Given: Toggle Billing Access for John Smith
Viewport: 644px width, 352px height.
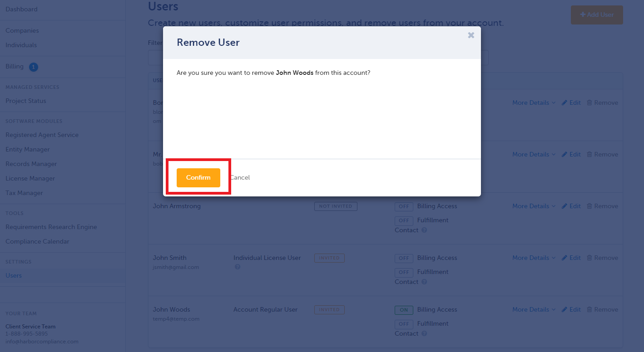Looking at the screenshot, I should click(404, 258).
